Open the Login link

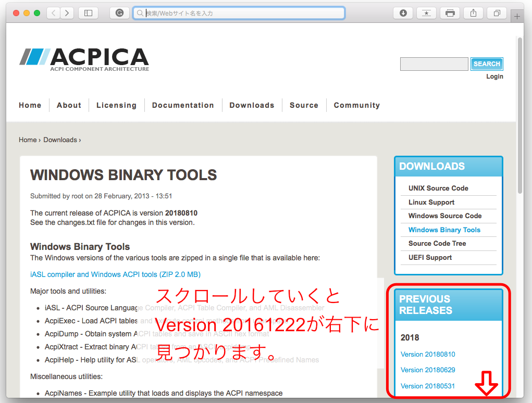coord(494,77)
